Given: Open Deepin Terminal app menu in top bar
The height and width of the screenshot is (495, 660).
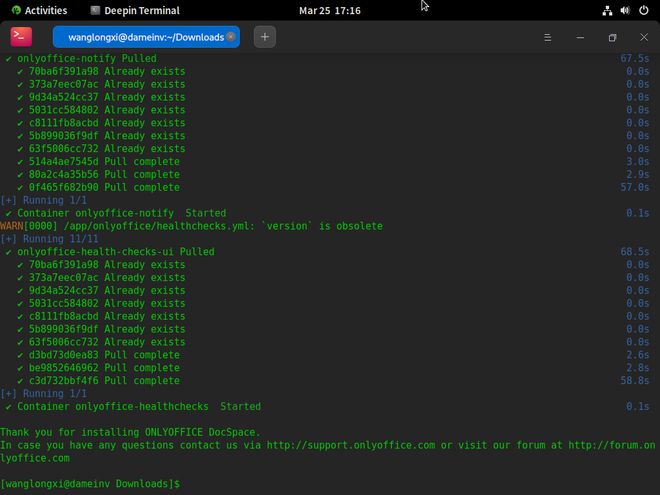Looking at the screenshot, I should coord(135,10).
